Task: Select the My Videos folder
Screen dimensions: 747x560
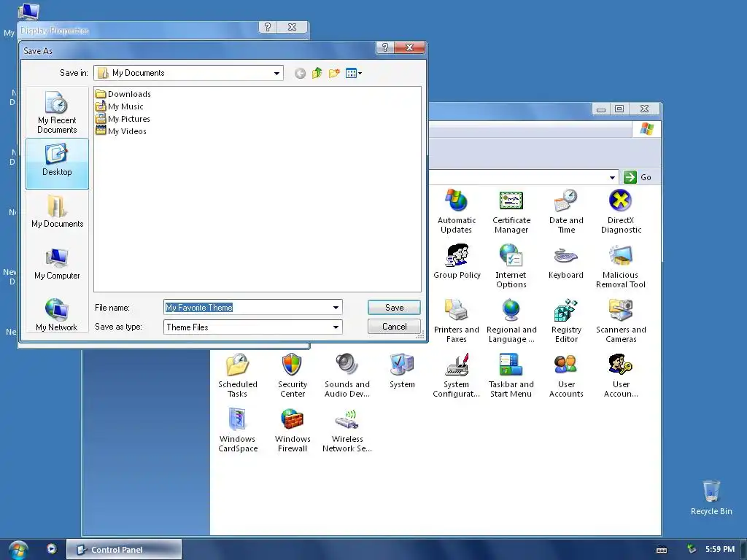Action: point(120,131)
